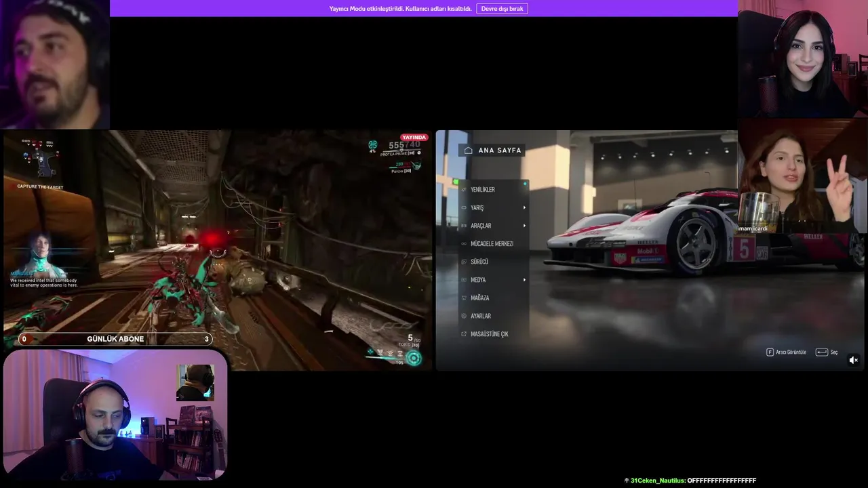This screenshot has width=868, height=488.
Task: Click the car icon beside ARAÇLAR
Action: point(464,226)
